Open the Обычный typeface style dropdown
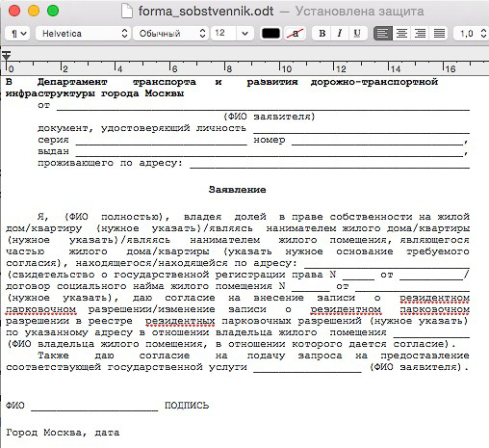Image resolution: width=489 pixels, height=448 pixels. pyautogui.click(x=170, y=34)
